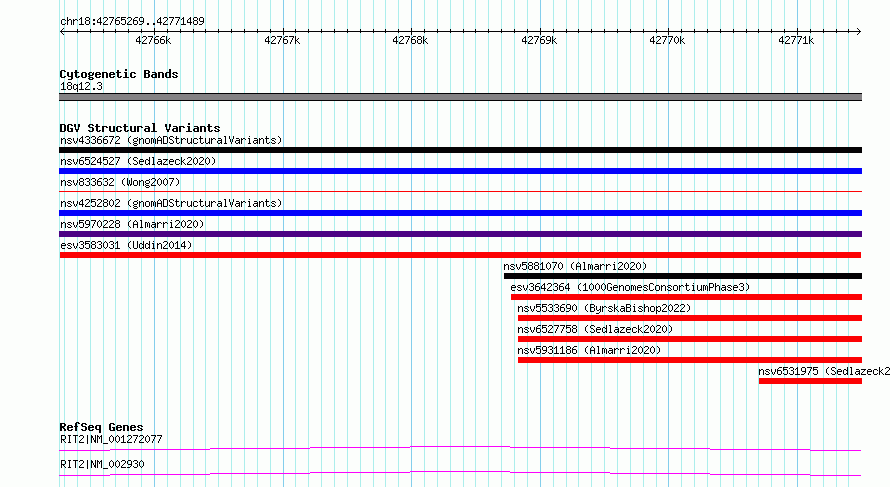This screenshot has height=487, width=890.
Task: Click the right arrow of the ruler
Action: coord(858,32)
